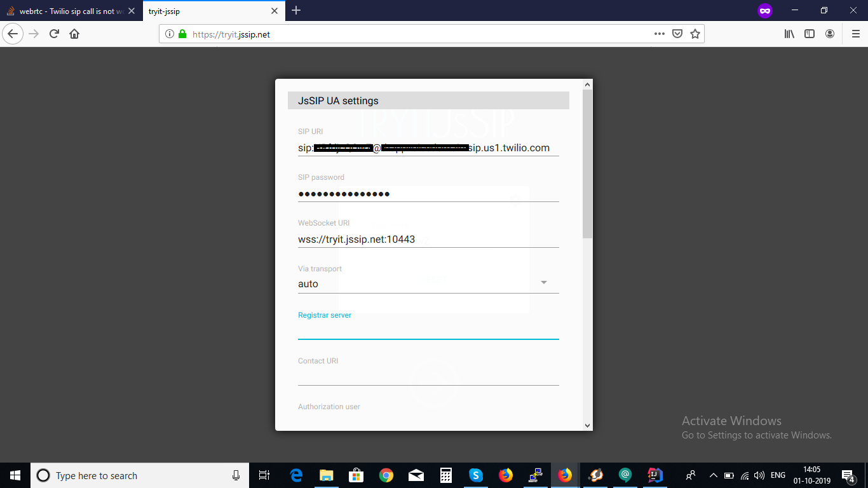Open the Firefox home page
This screenshot has height=488, width=868.
coord(74,34)
